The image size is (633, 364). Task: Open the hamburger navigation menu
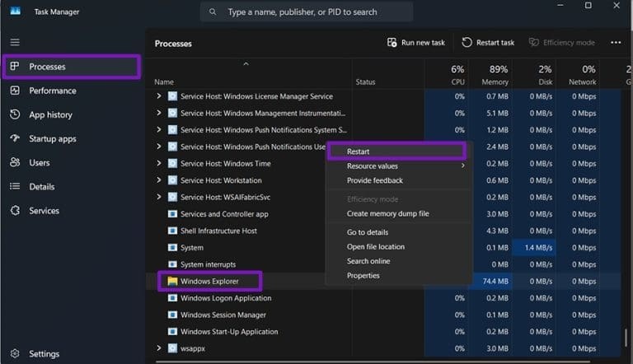pos(15,42)
